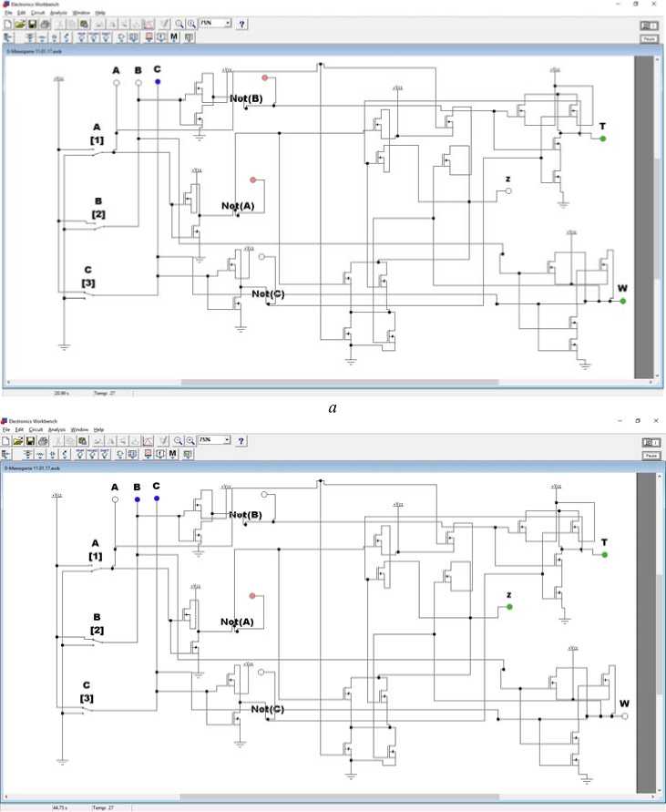
Task: Open Help menu in bottom window
Action: [99, 430]
